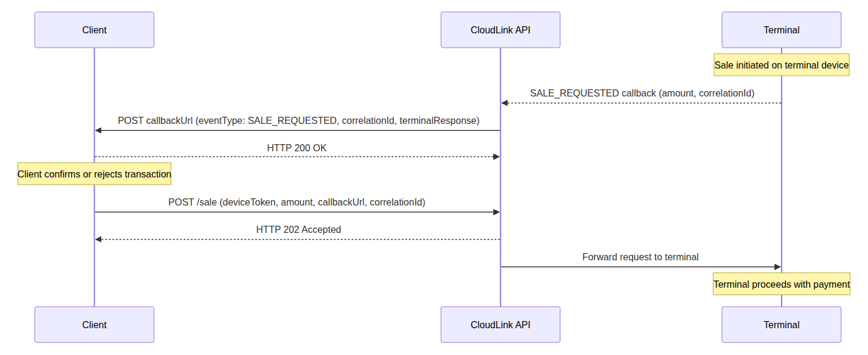Click the 'POST callbackUrl (eventType: SALE_REQUESTED...' message label
This screenshot has width=868, height=355.
(x=298, y=120)
